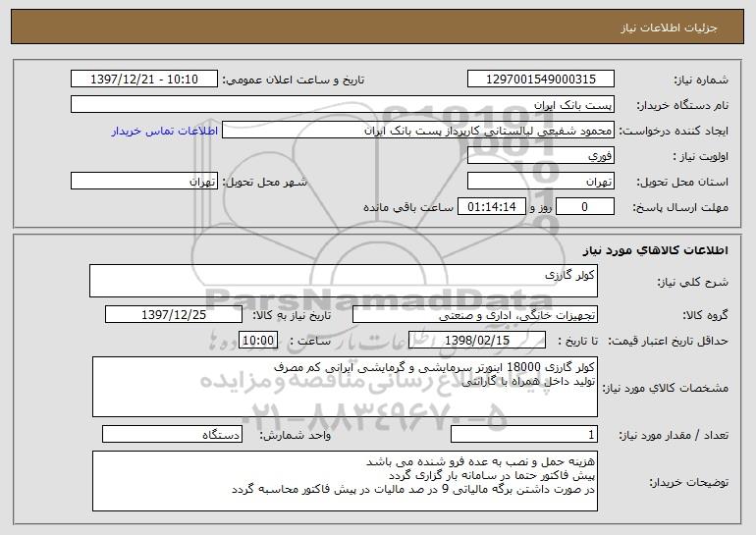Click the item specifications text box
The height and width of the screenshot is (535, 756).
pos(345,387)
